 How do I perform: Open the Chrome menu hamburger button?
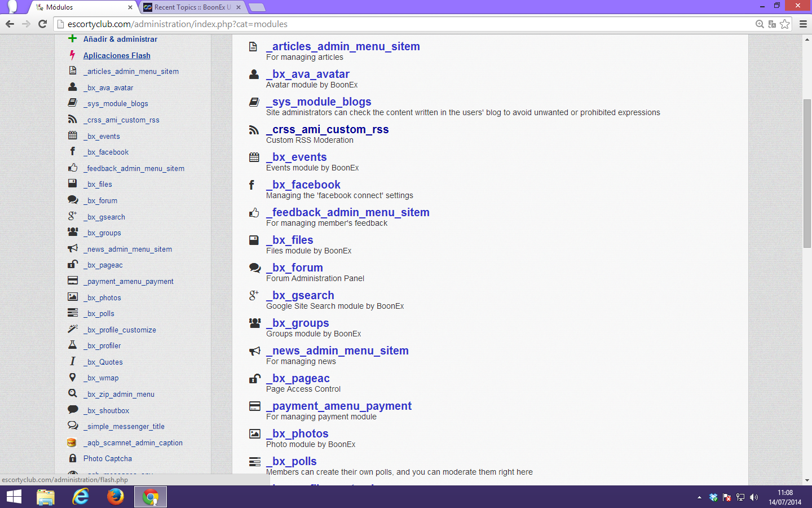point(803,24)
